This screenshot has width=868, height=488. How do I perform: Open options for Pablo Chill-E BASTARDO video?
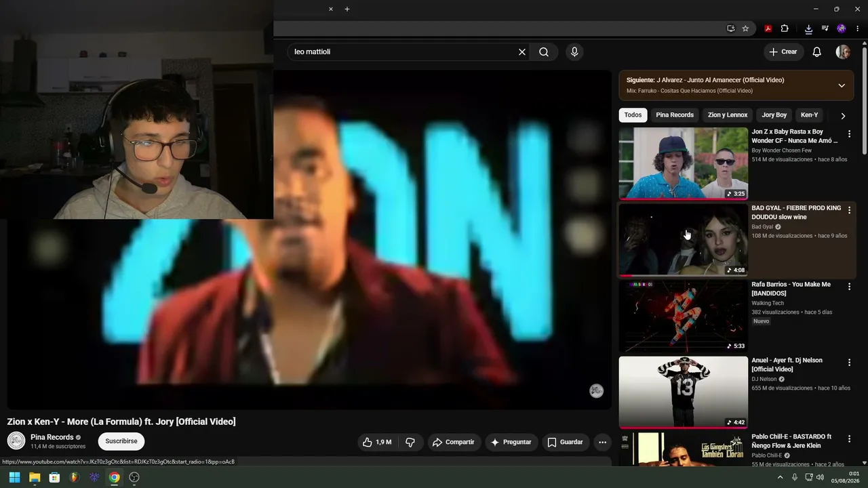pos(849,439)
